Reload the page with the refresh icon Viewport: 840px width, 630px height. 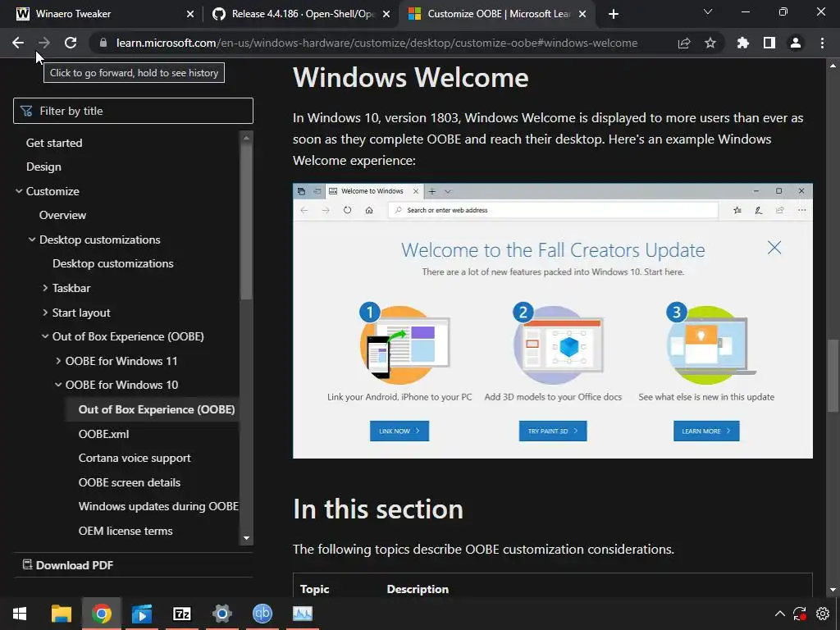(71, 43)
